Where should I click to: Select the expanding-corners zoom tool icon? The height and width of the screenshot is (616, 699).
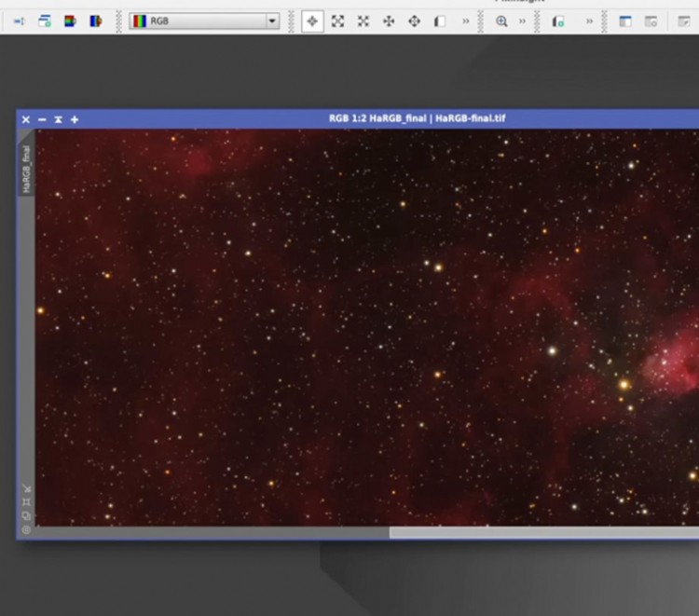click(x=338, y=21)
